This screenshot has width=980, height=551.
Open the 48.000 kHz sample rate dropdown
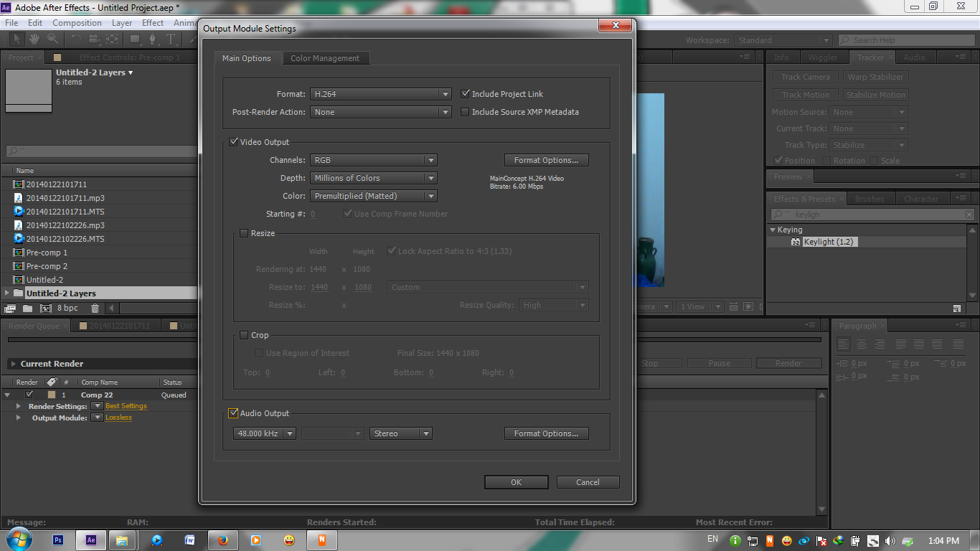(x=265, y=433)
